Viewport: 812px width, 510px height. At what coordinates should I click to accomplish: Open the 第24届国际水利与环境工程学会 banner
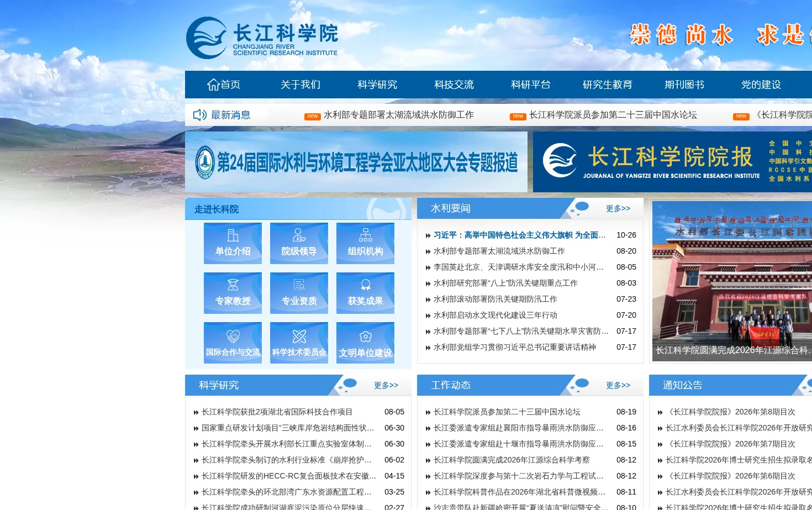point(356,162)
